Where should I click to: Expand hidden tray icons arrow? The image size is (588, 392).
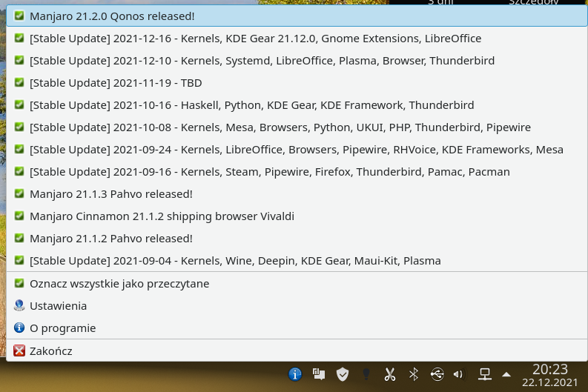pos(506,374)
